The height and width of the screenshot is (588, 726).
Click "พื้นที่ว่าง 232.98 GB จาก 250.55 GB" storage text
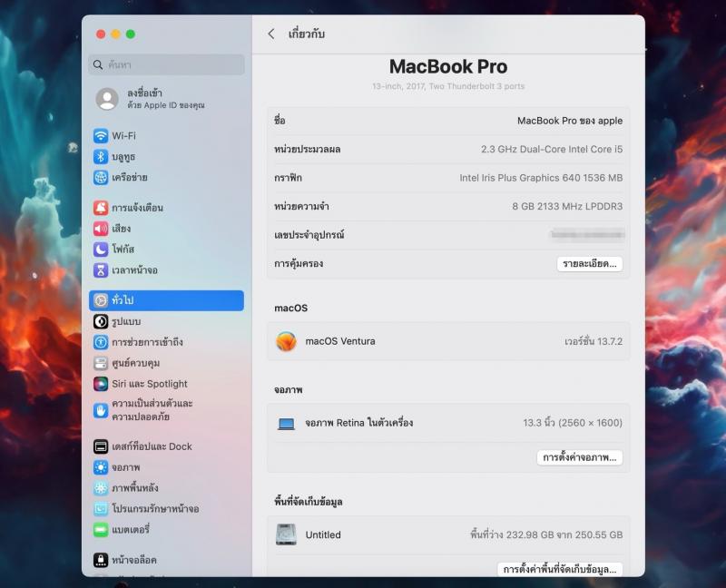coord(546,534)
